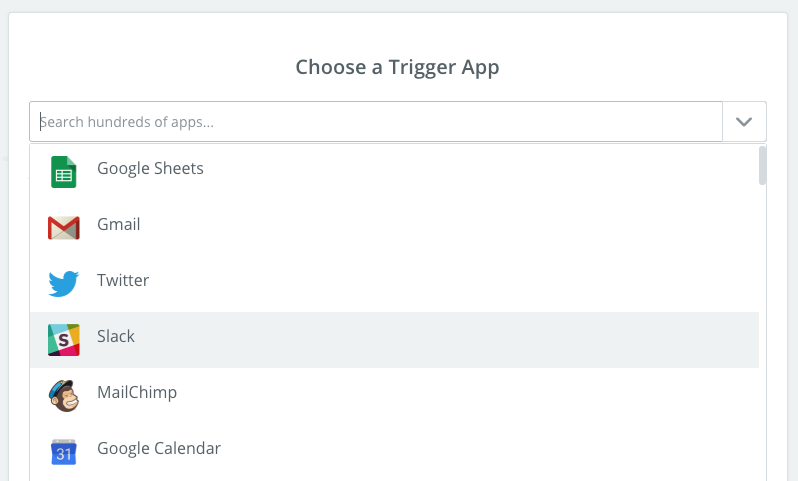
Task: Select the Google Calendar text label
Action: [159, 448]
